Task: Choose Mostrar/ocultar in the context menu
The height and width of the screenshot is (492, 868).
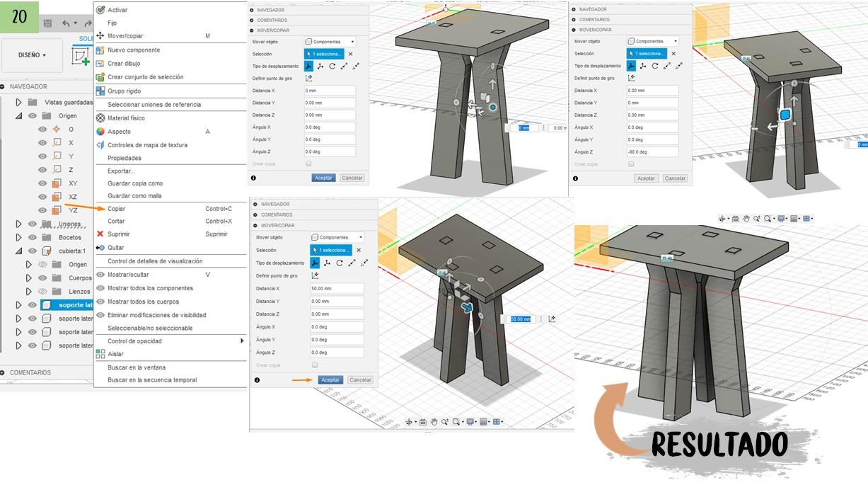Action: (128, 274)
